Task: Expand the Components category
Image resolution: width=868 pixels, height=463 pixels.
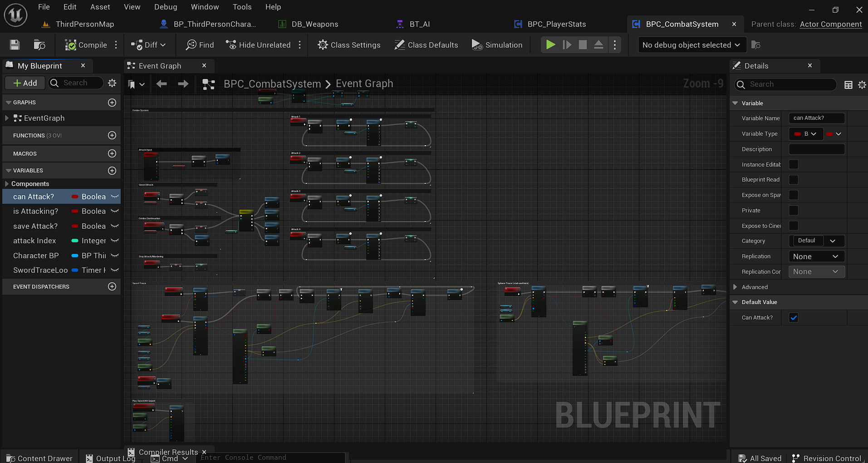Action: point(7,184)
